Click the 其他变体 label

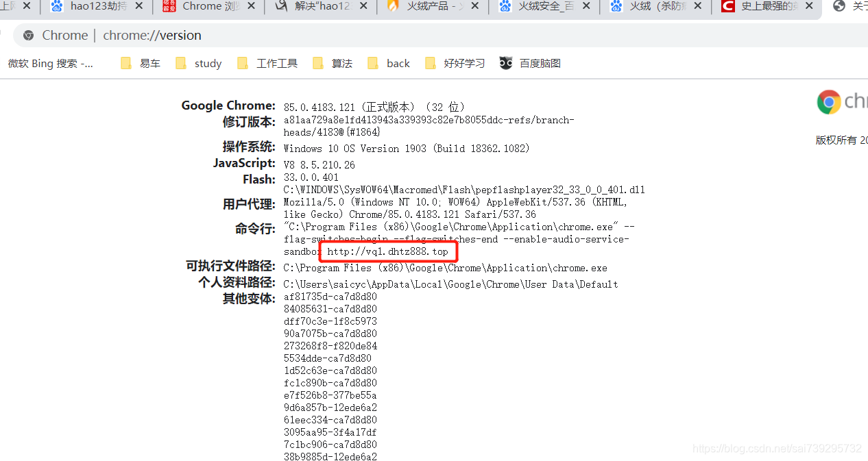[x=249, y=299]
